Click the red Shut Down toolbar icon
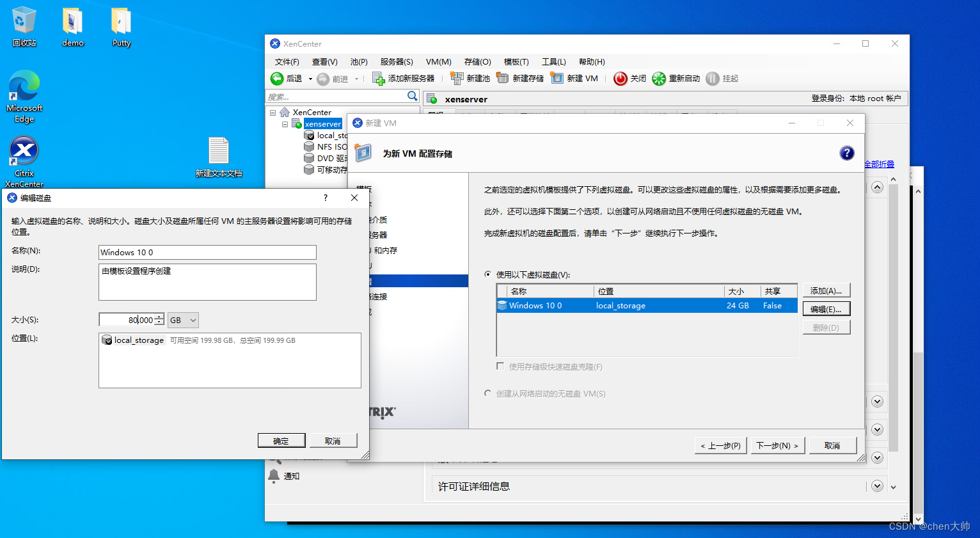980x538 pixels. tap(620, 79)
